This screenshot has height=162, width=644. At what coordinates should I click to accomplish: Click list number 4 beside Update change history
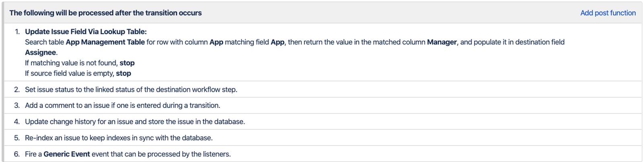[x=17, y=121]
